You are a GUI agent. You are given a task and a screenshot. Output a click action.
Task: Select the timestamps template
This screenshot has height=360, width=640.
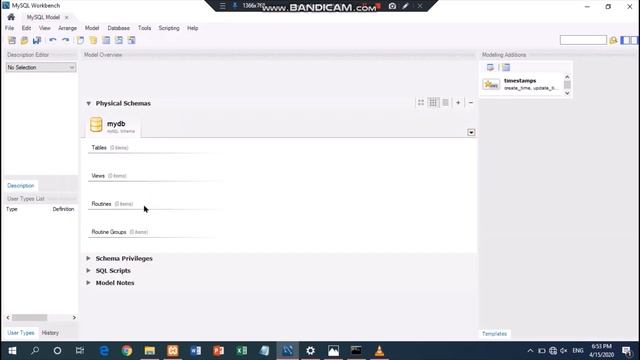tap(521, 84)
